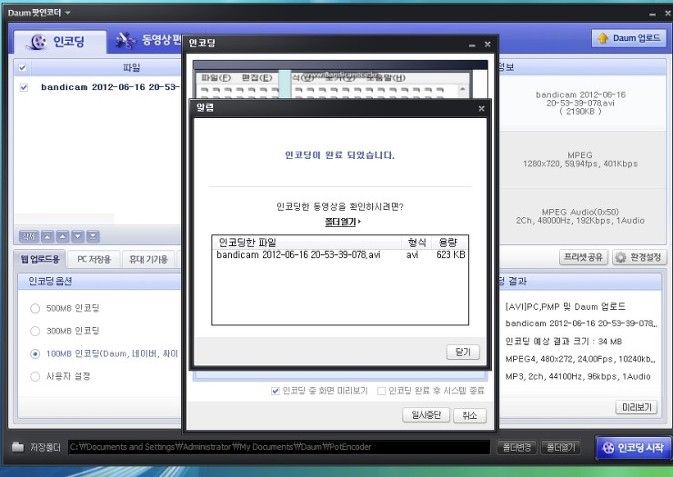The image size is (673, 477).
Task: Open the 동영상 편집 tab
Action: coord(148,40)
